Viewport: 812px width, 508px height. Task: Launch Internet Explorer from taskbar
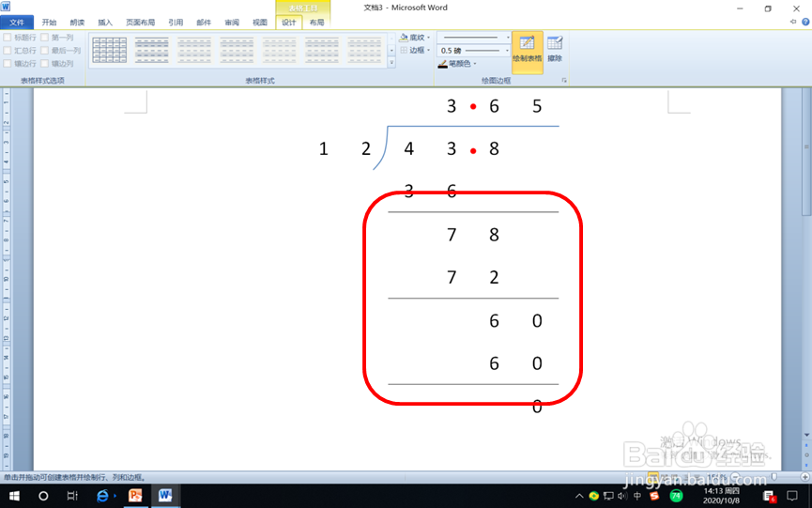pos(102,496)
